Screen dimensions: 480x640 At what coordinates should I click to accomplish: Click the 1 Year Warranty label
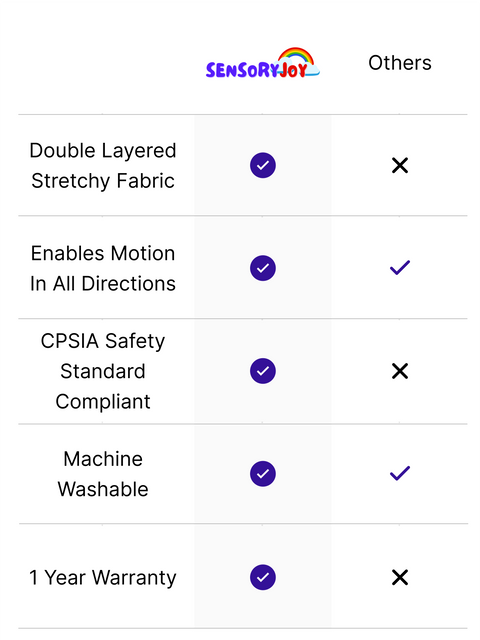tap(103, 578)
